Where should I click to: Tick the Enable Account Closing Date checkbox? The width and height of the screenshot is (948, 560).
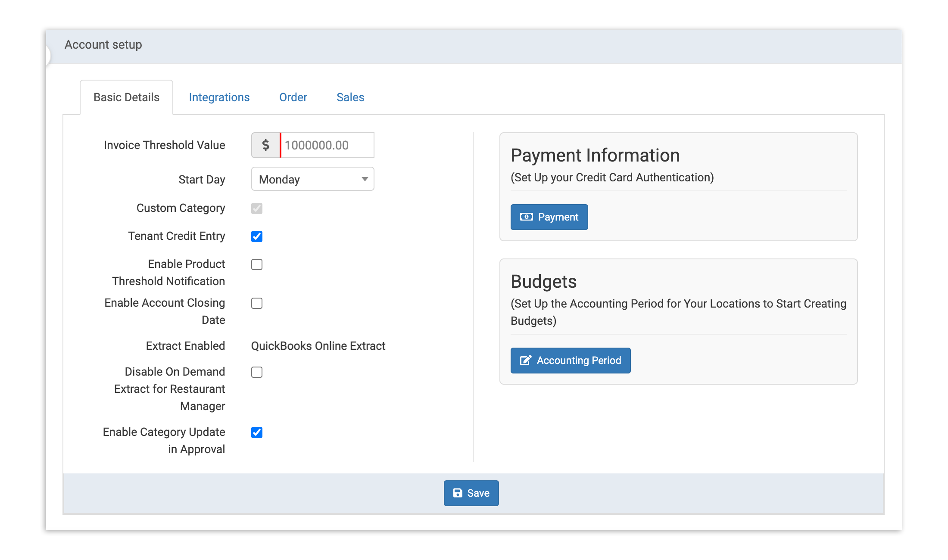pyautogui.click(x=257, y=303)
